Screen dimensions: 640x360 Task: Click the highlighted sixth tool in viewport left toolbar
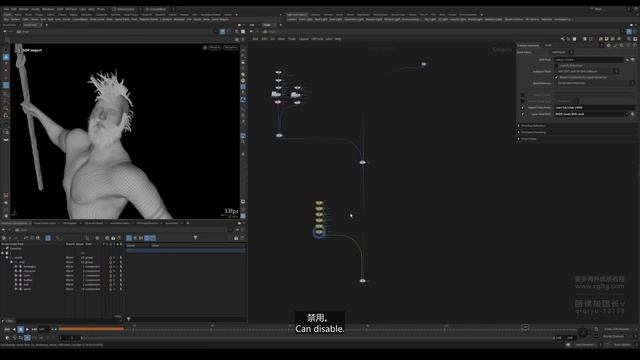(x=6, y=85)
